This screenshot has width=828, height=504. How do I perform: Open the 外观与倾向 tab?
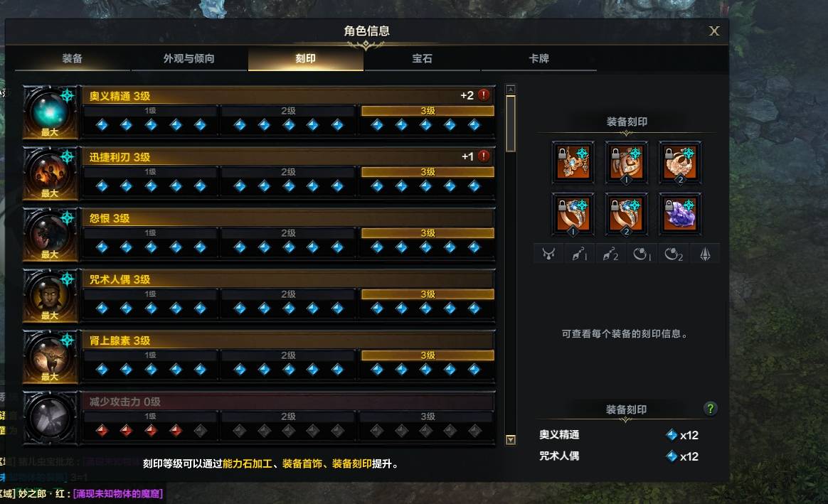tap(189, 58)
